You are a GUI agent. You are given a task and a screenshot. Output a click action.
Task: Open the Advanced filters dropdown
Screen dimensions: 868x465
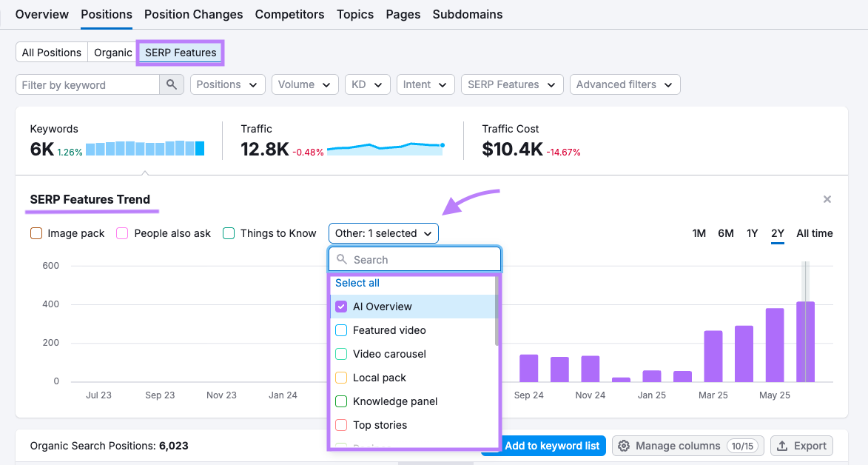(625, 84)
